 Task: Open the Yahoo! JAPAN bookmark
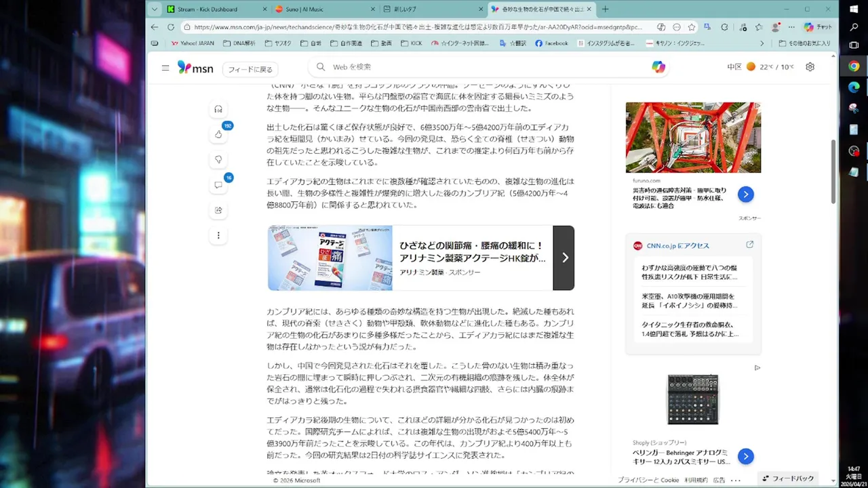pos(193,43)
